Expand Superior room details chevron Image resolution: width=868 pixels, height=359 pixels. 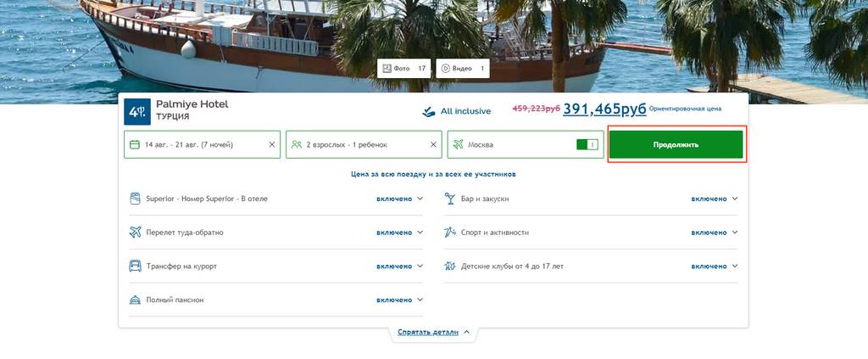click(420, 199)
